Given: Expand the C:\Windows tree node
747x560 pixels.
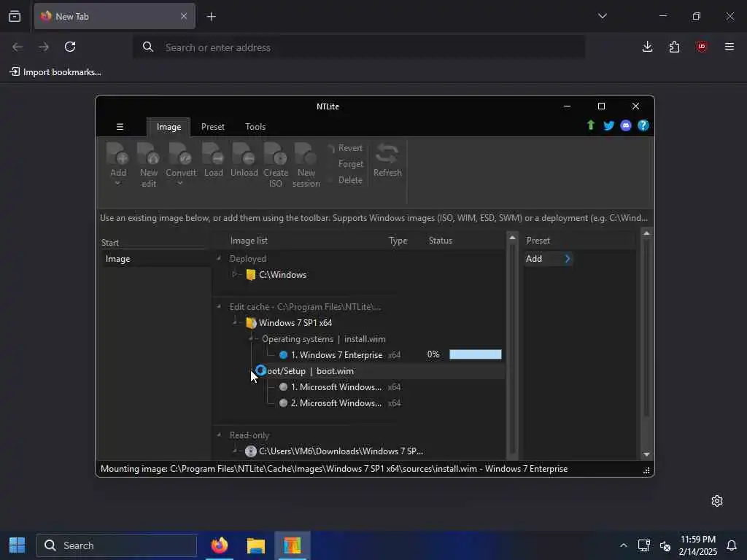Looking at the screenshot, I should (x=234, y=274).
